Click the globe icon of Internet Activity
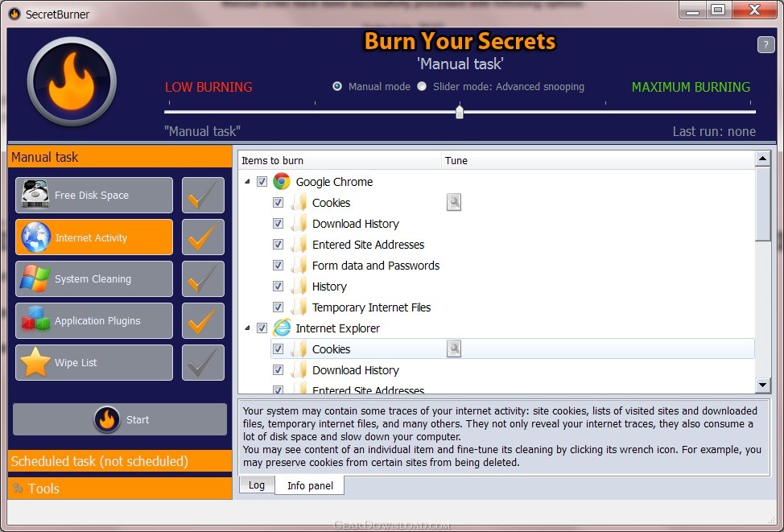This screenshot has height=532, width=784. coord(35,237)
